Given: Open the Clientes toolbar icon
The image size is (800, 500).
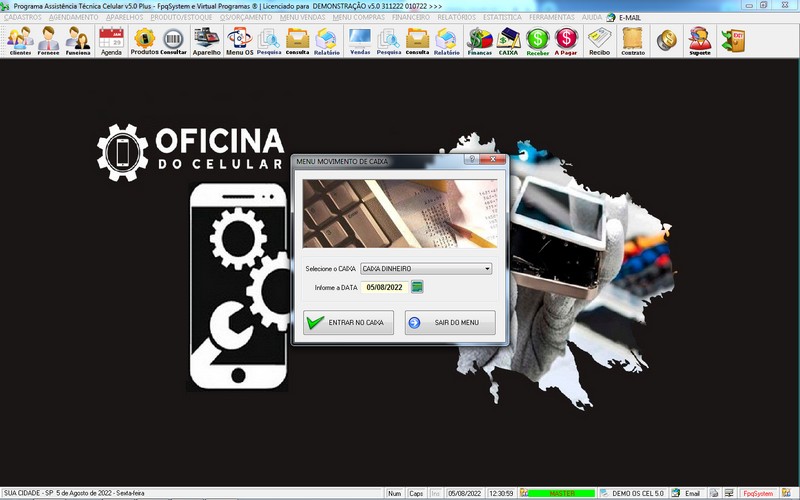Looking at the screenshot, I should [20, 41].
